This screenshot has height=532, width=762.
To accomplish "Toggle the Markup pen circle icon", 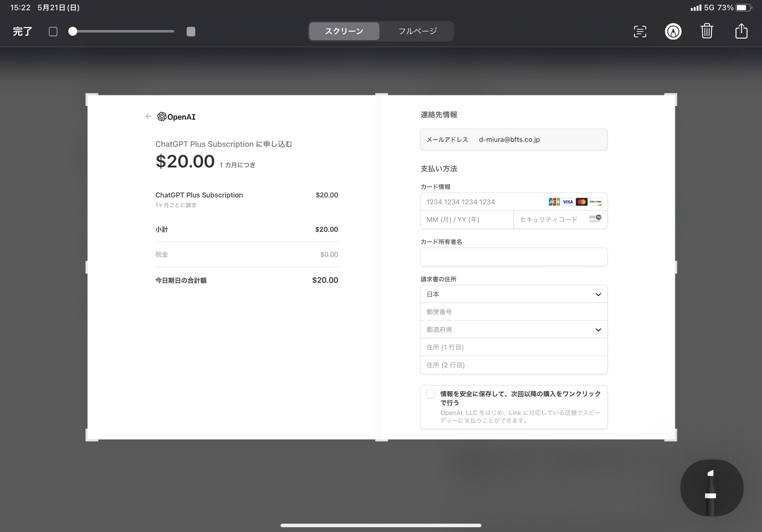I will click(673, 32).
